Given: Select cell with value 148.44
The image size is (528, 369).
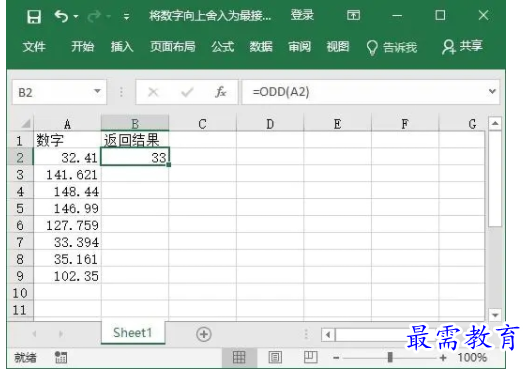Looking at the screenshot, I should (x=67, y=191).
